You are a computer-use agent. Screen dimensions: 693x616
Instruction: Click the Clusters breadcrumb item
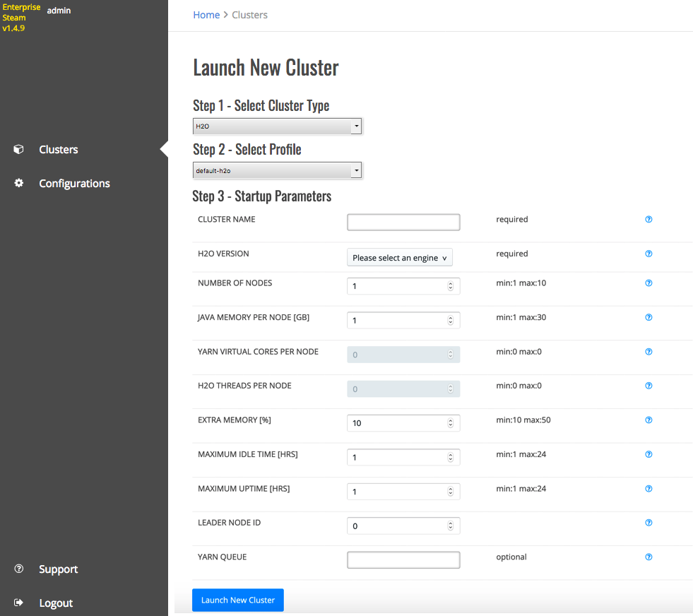249,15
